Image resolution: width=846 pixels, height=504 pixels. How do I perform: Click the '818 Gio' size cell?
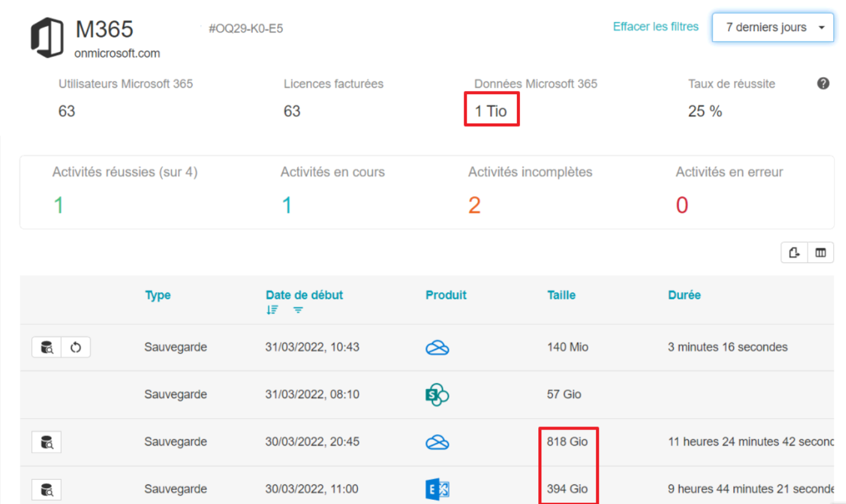(x=568, y=442)
